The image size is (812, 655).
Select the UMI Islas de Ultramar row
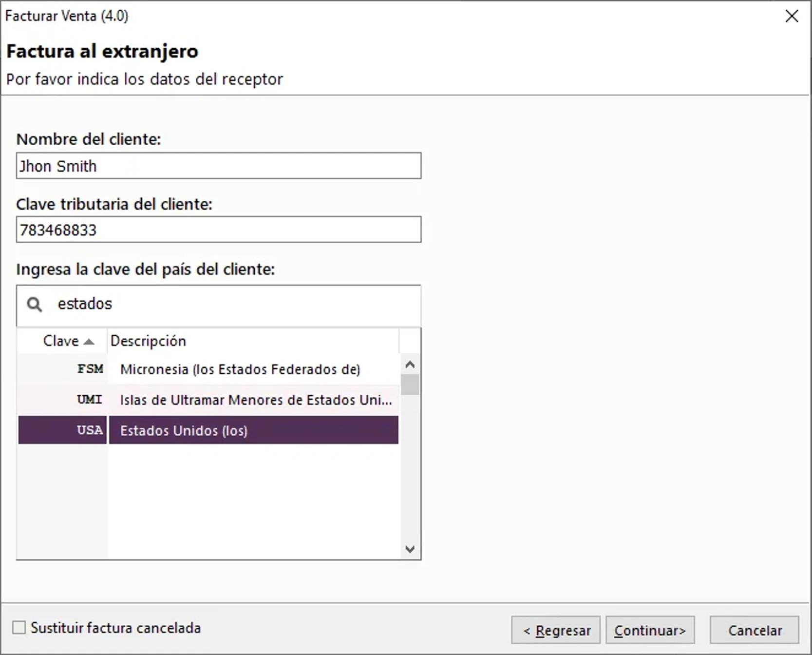pyautogui.click(x=208, y=400)
